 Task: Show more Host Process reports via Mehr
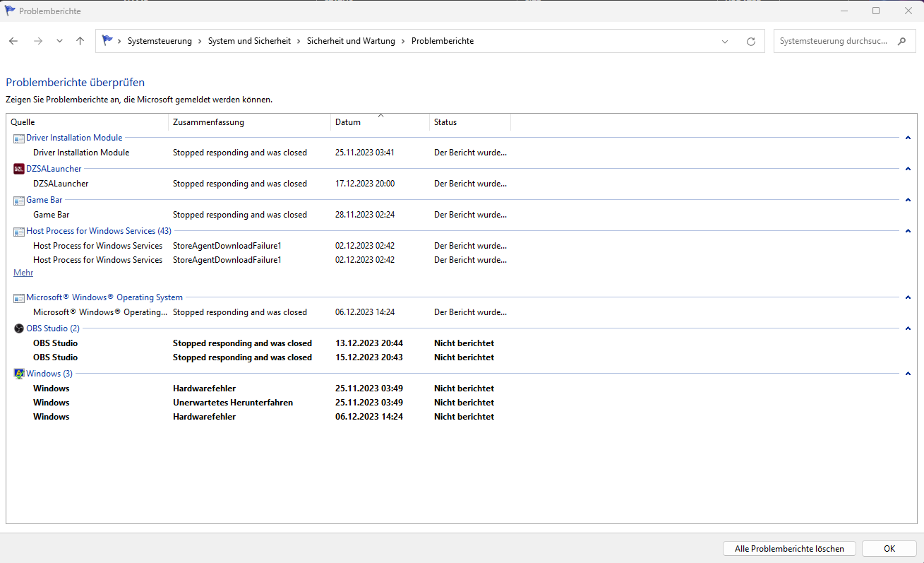tap(23, 273)
